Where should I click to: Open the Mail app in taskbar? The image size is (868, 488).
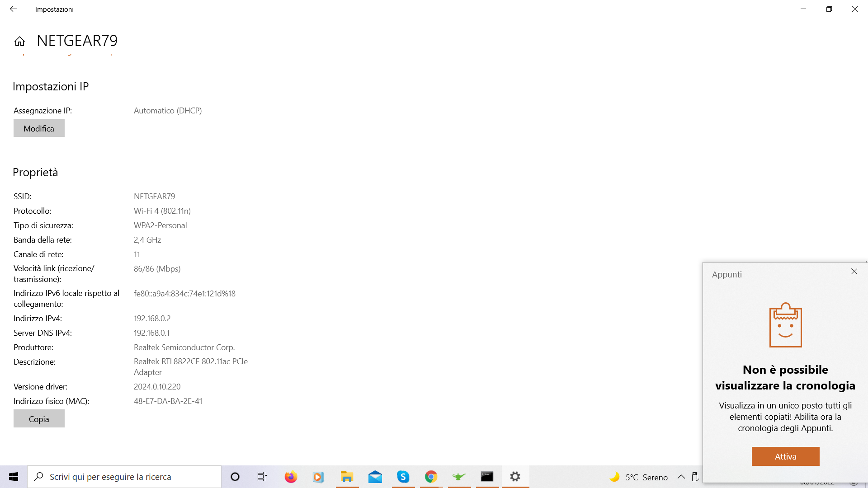point(375,477)
